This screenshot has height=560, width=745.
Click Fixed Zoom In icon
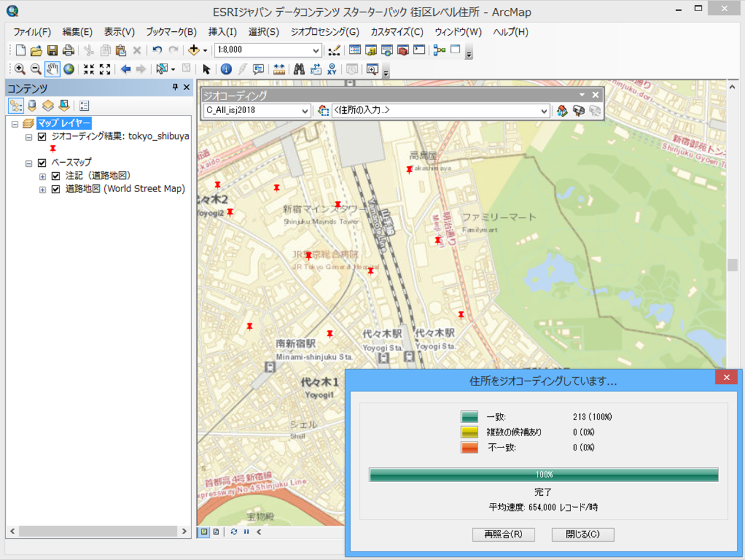point(89,69)
